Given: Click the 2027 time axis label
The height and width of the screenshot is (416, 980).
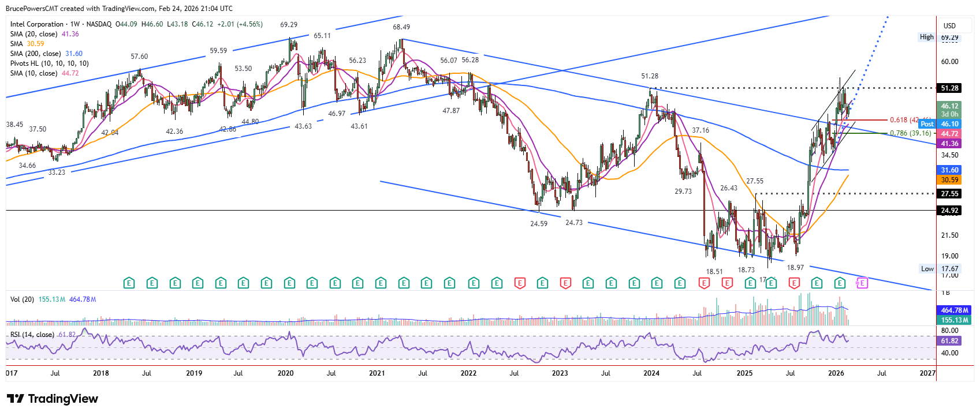Looking at the screenshot, I should (927, 373).
